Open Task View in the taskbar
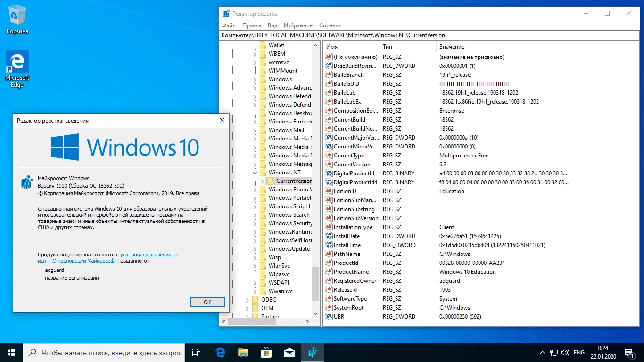644x362 pixels. point(197,352)
